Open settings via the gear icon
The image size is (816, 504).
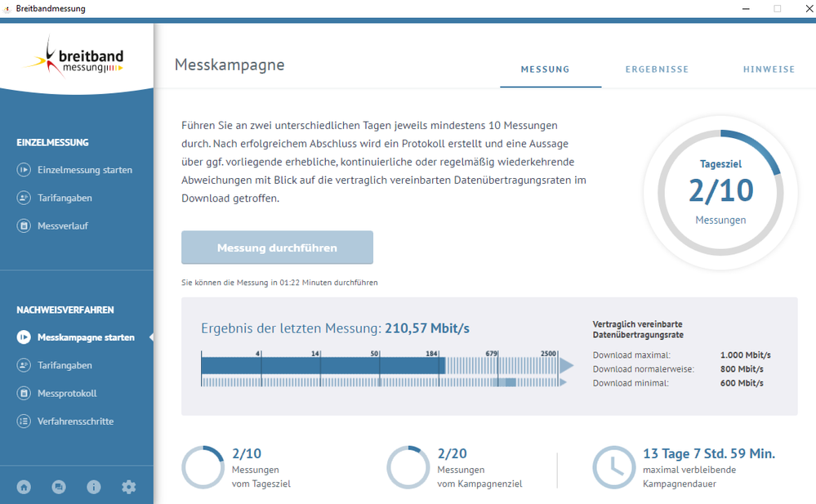(x=128, y=487)
